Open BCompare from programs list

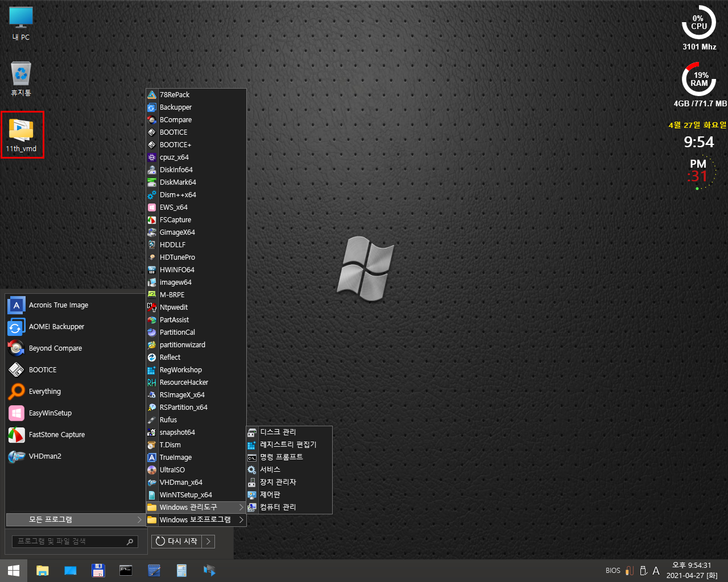click(x=196, y=120)
